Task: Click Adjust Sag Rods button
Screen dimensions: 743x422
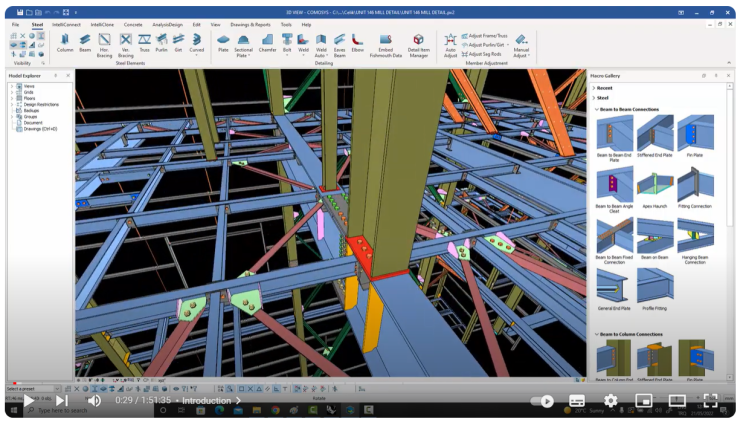Action: point(483,53)
